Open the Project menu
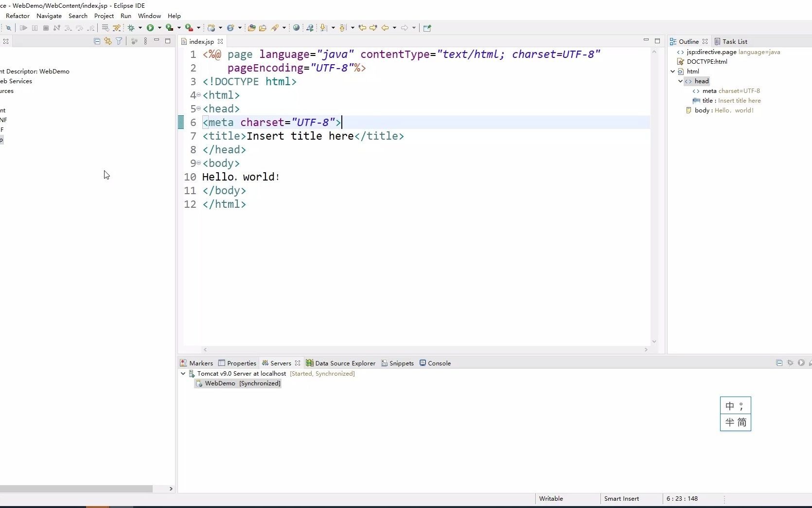This screenshot has width=812, height=508. point(104,16)
